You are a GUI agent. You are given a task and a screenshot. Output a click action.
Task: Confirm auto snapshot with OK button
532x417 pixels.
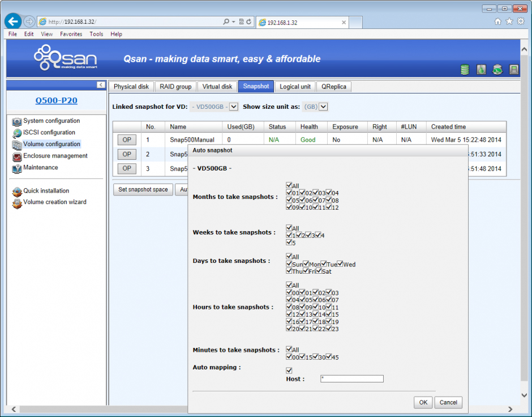click(x=423, y=402)
